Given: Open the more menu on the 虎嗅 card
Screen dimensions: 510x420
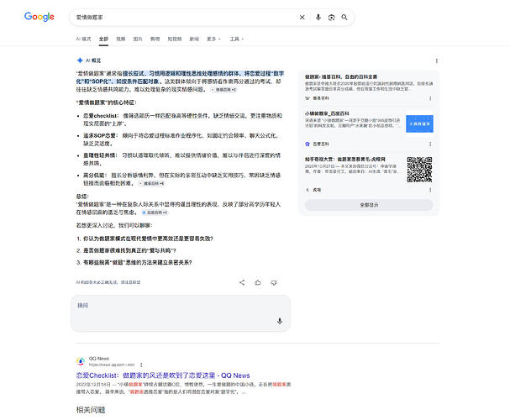Looking at the screenshot, I should pos(430,190).
